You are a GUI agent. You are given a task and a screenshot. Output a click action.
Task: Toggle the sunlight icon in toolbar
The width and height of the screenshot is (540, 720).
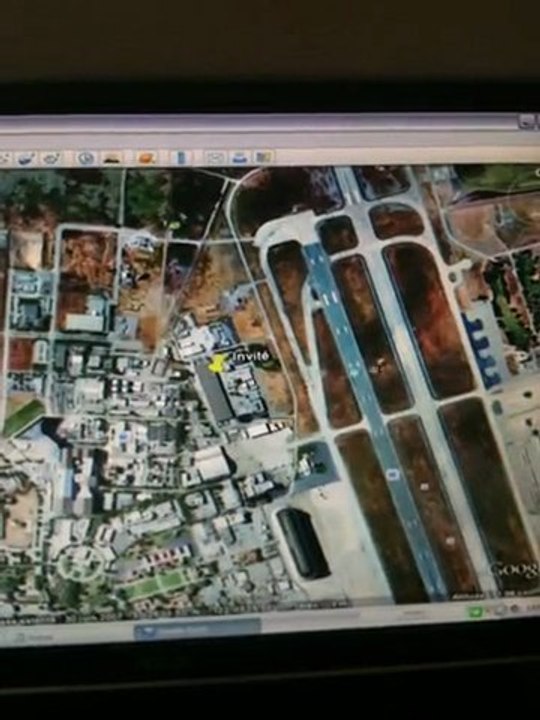pyautogui.click(x=112, y=158)
